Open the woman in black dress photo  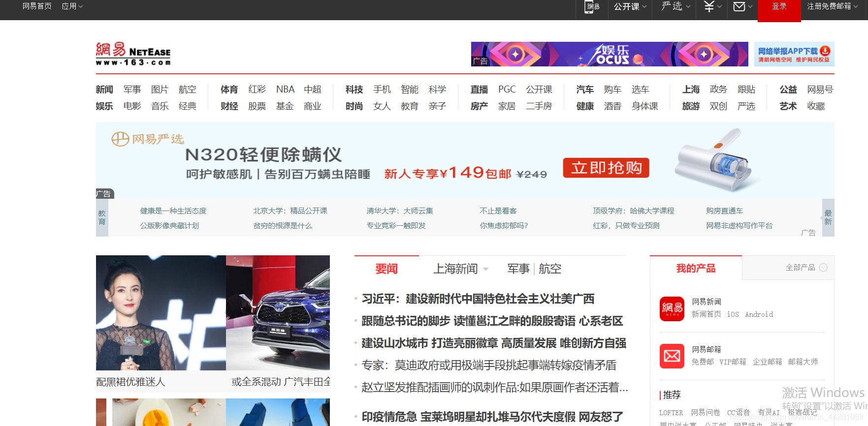161,313
